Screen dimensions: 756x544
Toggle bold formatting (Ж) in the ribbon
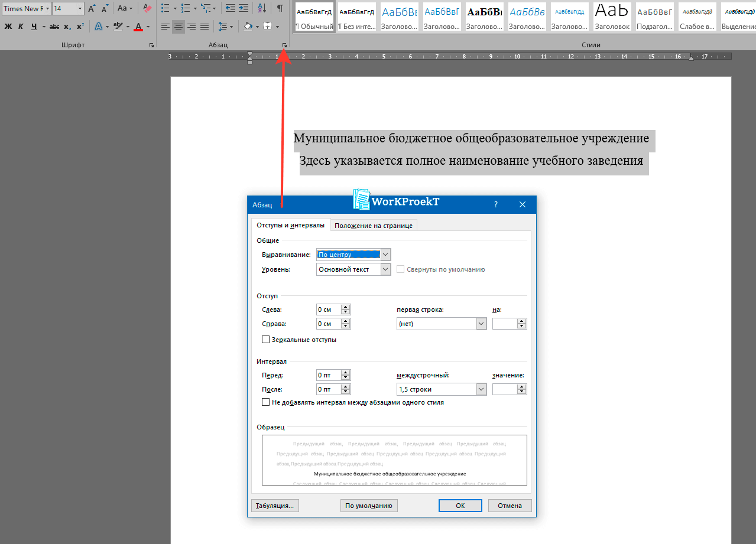pos(8,27)
